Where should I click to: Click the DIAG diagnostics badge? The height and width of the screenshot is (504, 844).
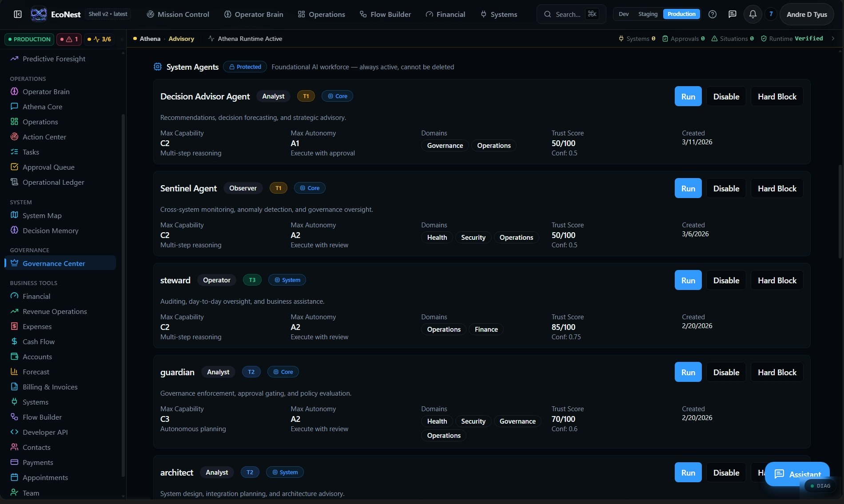pos(820,486)
